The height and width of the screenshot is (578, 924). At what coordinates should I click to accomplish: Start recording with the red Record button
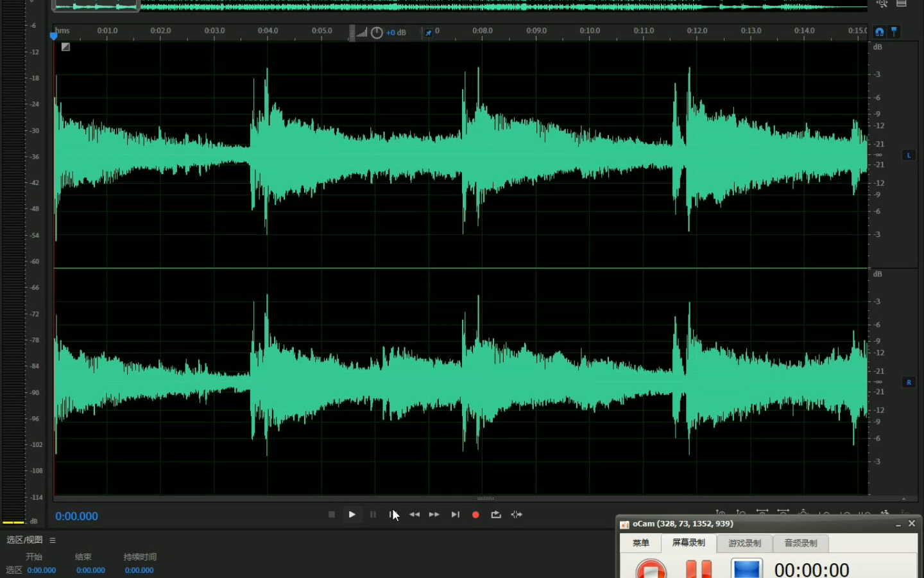(475, 514)
